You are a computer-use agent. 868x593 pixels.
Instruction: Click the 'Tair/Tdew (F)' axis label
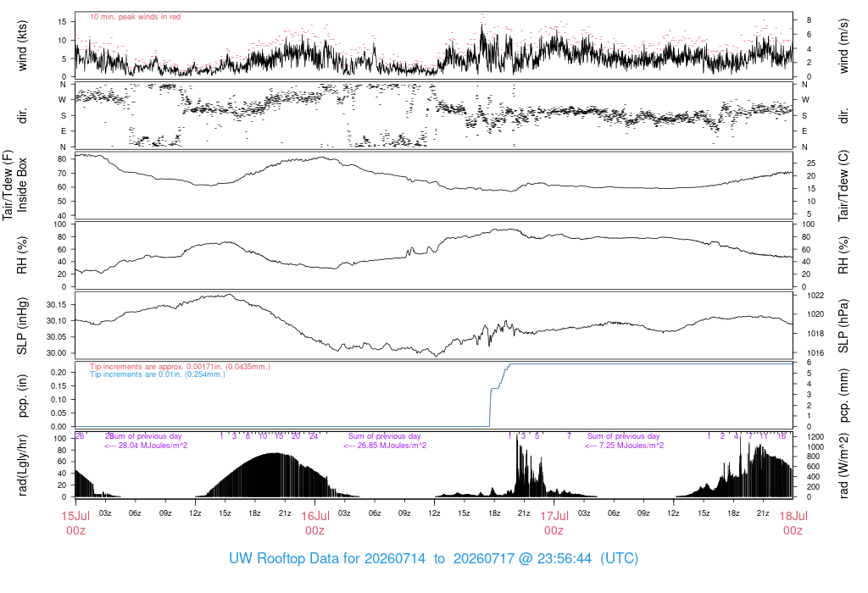[8, 185]
